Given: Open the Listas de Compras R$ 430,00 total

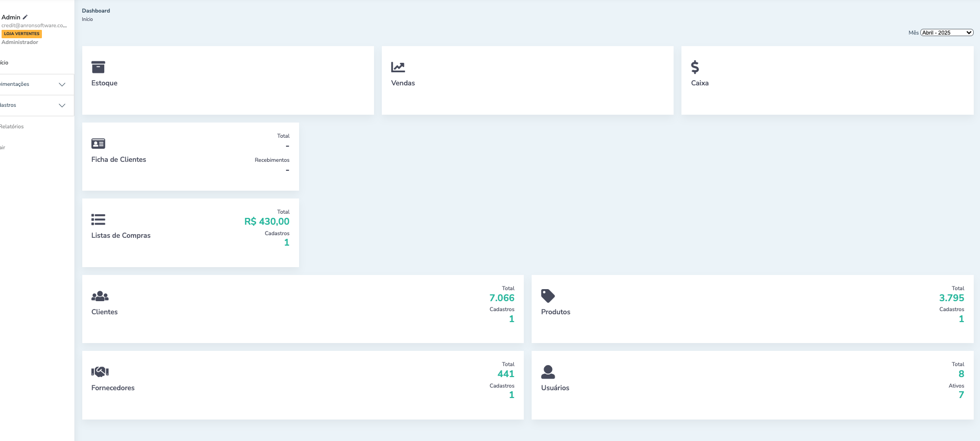Looking at the screenshot, I should 267,222.
